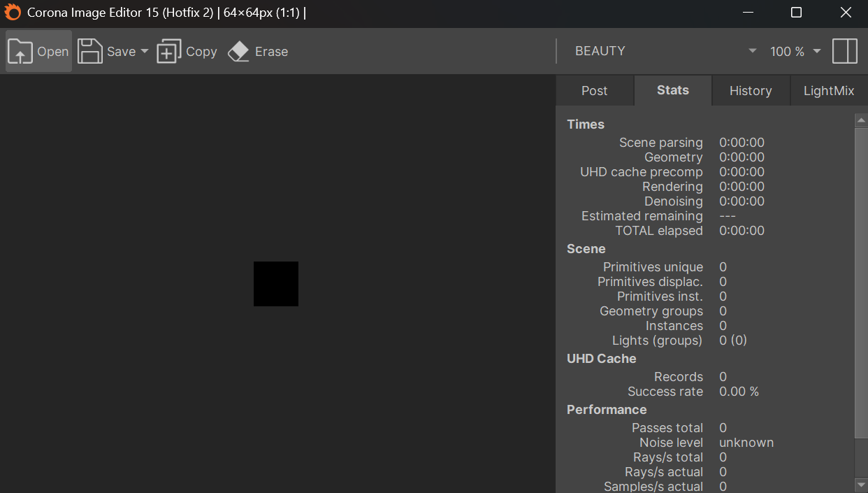This screenshot has height=493, width=868.
Task: Click the Rays/s actual label
Action: pos(664,472)
